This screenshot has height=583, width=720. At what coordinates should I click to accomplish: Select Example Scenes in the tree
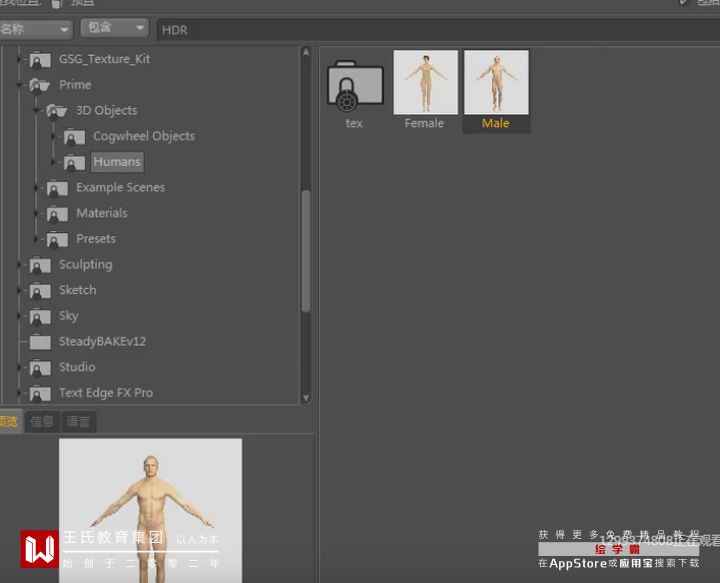point(120,187)
